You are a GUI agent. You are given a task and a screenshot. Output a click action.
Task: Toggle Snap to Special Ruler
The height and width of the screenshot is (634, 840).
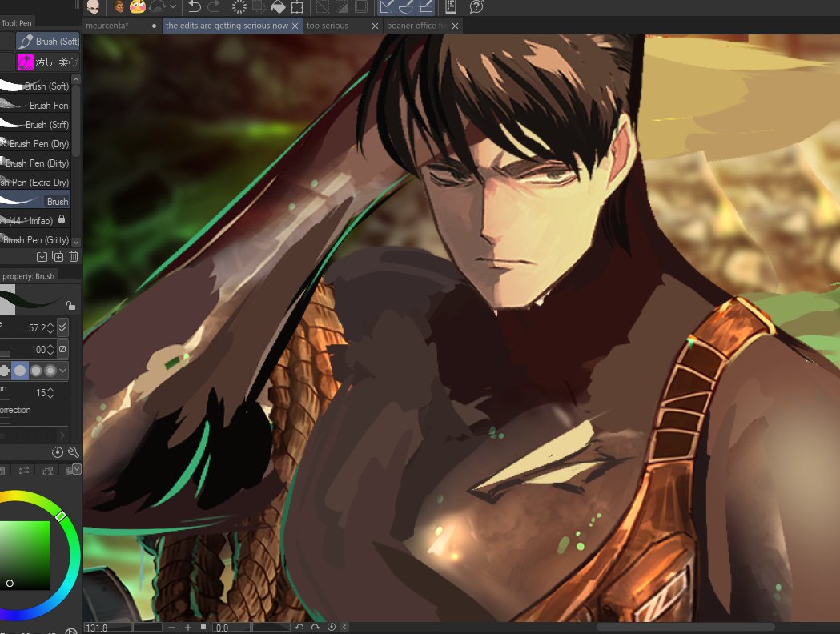point(406,6)
